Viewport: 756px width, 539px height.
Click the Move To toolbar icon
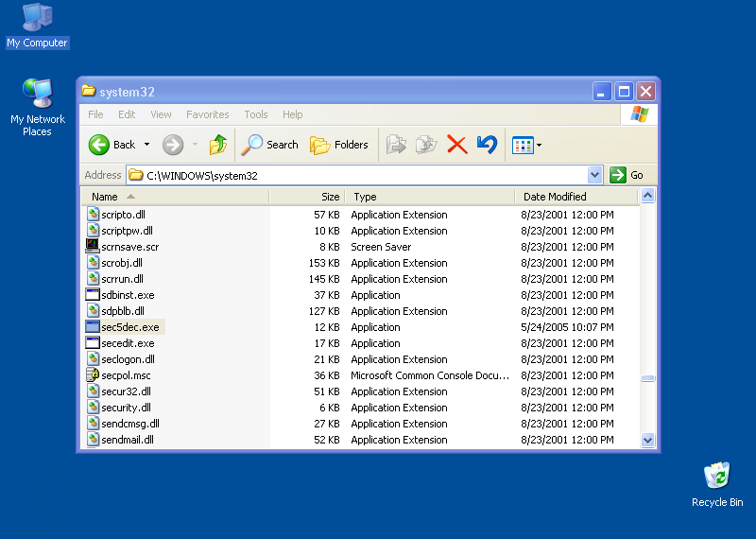coord(396,145)
